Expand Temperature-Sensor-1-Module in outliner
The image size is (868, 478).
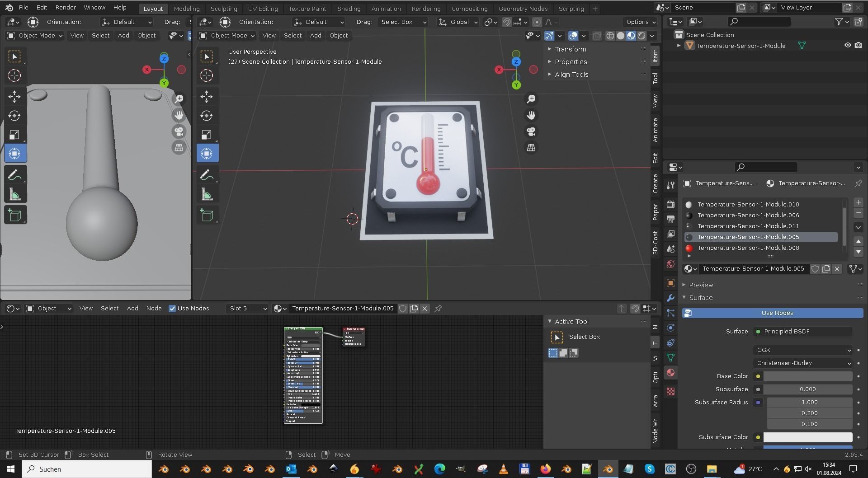(679, 46)
